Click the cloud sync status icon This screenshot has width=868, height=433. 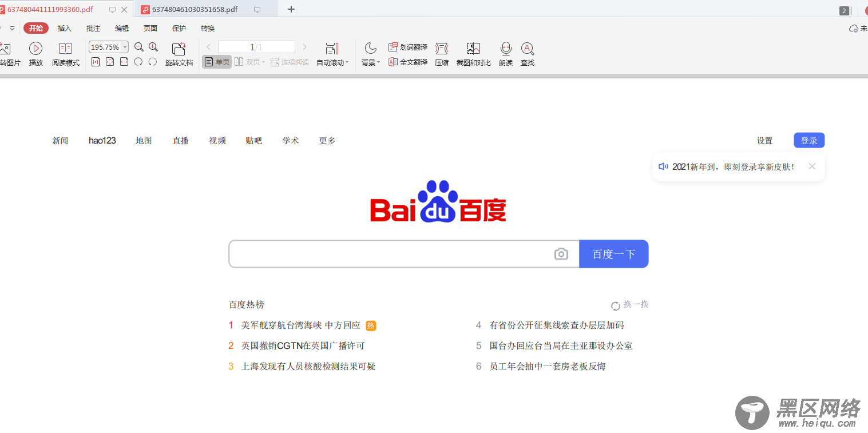[854, 28]
